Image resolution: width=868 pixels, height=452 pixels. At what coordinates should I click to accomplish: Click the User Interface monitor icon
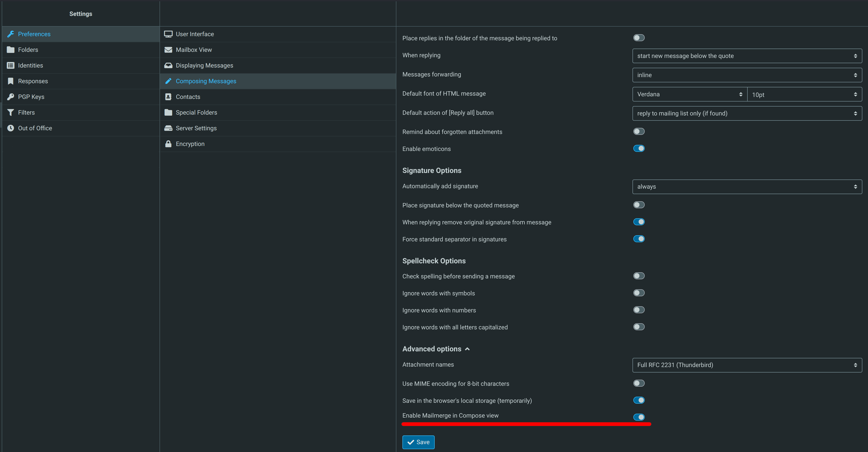pyautogui.click(x=168, y=34)
